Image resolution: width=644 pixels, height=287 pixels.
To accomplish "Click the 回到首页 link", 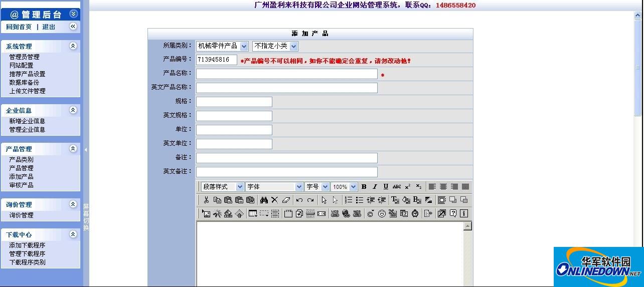I will point(19,27).
